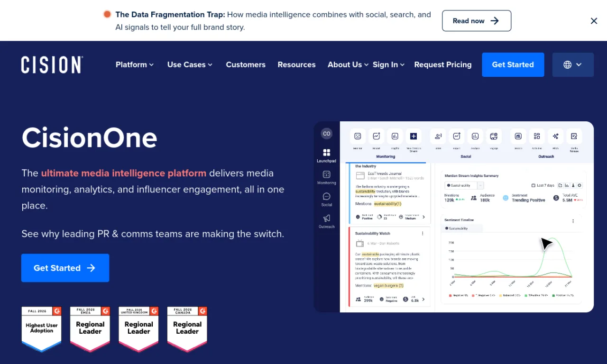Click the Positive dark green legend swatch

point(553,295)
